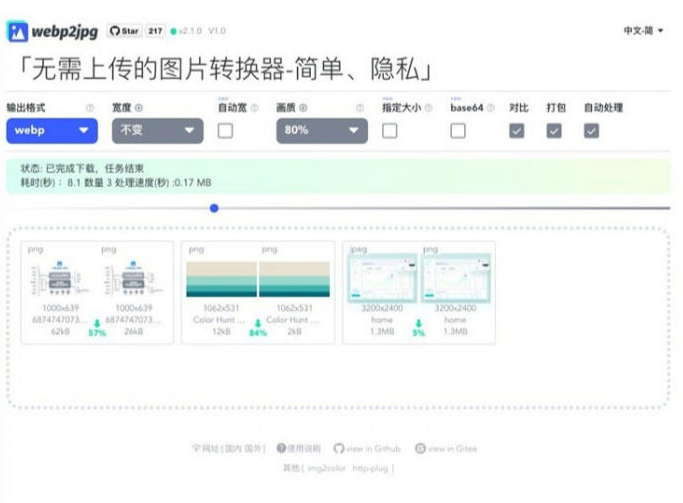Disable the 打包 checkbox
The image size is (683, 503).
point(554,130)
